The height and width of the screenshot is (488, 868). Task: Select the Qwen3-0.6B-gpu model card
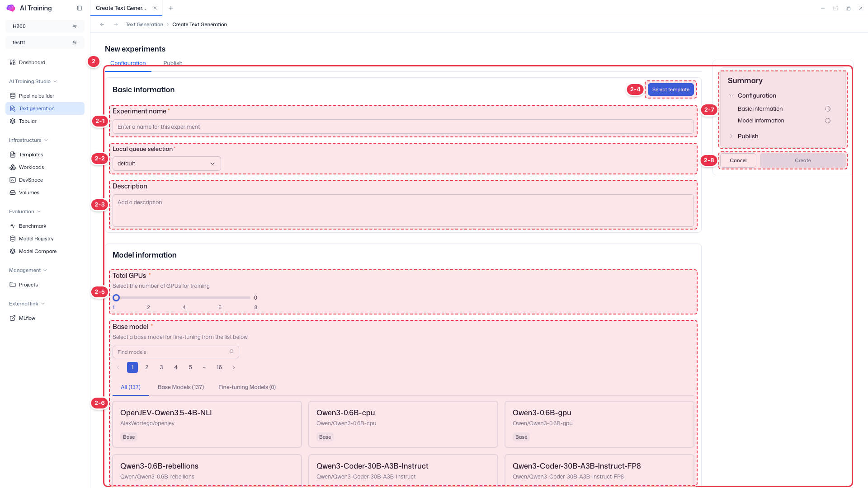coord(599,424)
